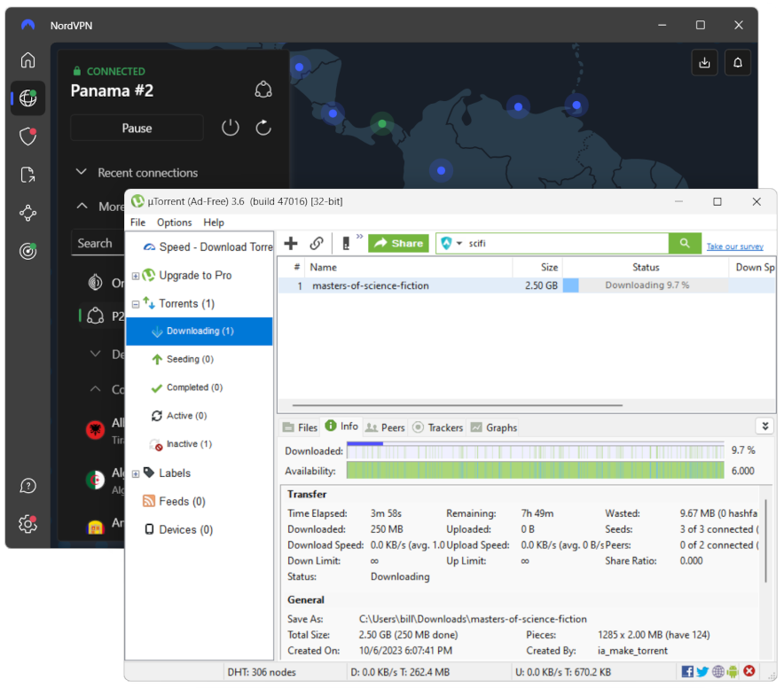
Task: Click the green Availability bar
Action: tap(535, 471)
